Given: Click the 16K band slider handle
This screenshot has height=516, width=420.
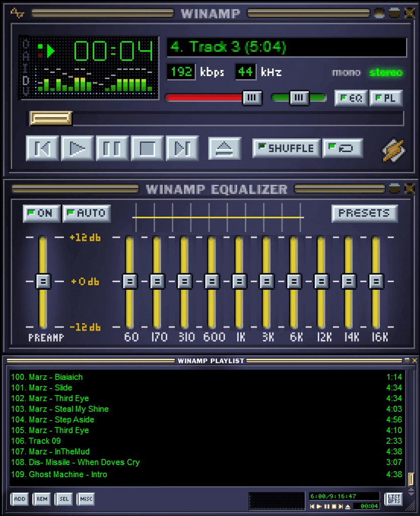Looking at the screenshot, I should click(x=376, y=281).
